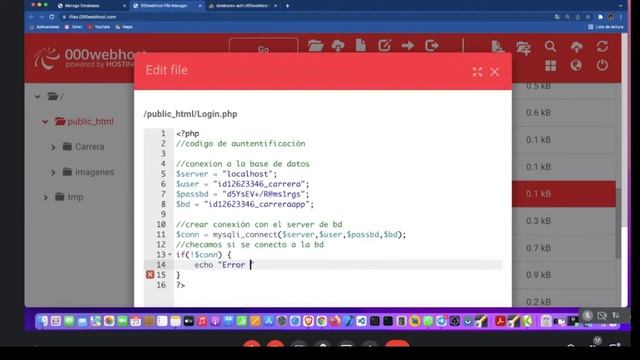Select the 0.6 kB file row
Viewport: 640px width, 360px height.
(x=564, y=113)
